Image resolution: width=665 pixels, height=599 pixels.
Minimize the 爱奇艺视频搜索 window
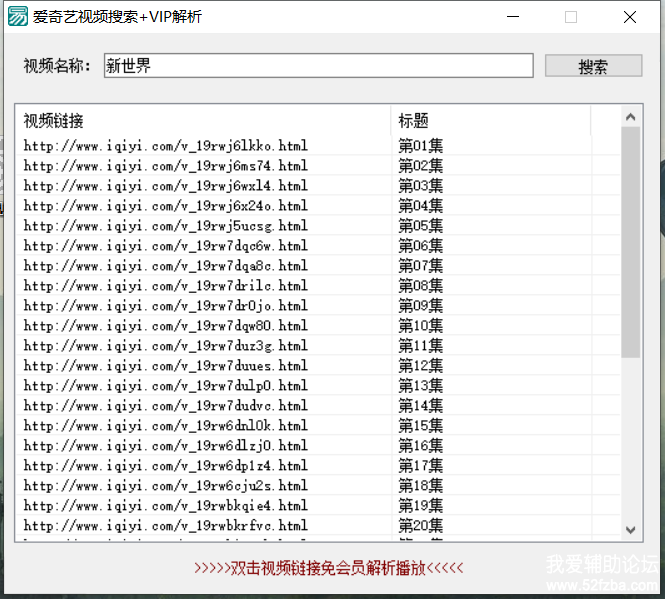pos(513,17)
